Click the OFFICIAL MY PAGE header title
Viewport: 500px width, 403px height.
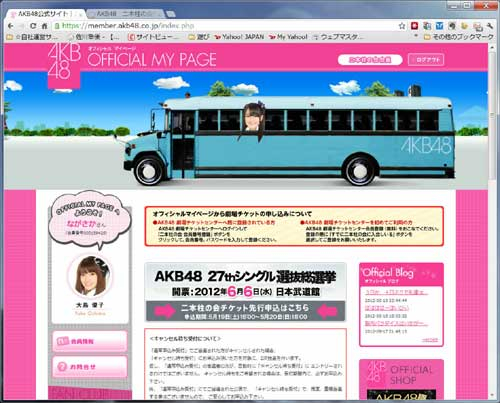[152, 60]
